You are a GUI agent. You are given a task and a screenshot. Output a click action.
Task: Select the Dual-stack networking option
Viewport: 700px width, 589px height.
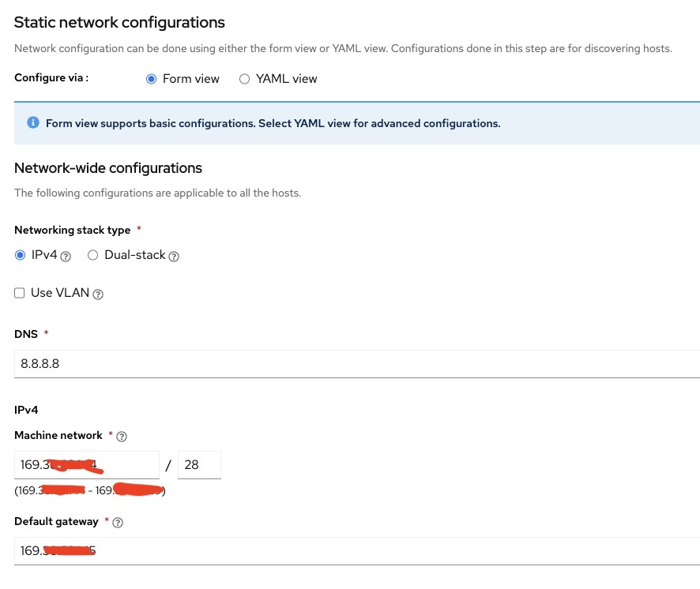92,255
